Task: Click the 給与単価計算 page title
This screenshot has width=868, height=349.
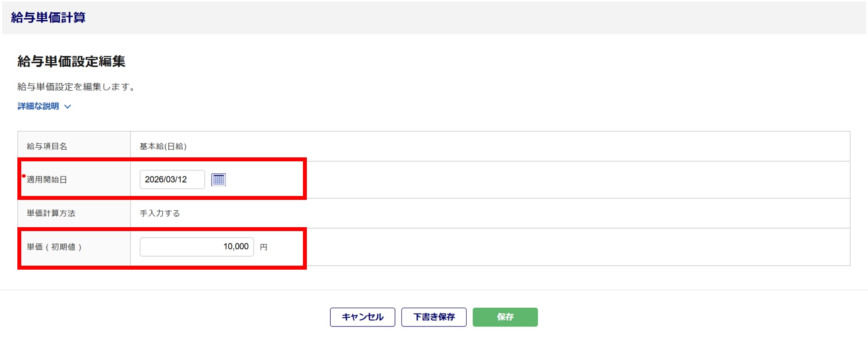Action: 48,18
